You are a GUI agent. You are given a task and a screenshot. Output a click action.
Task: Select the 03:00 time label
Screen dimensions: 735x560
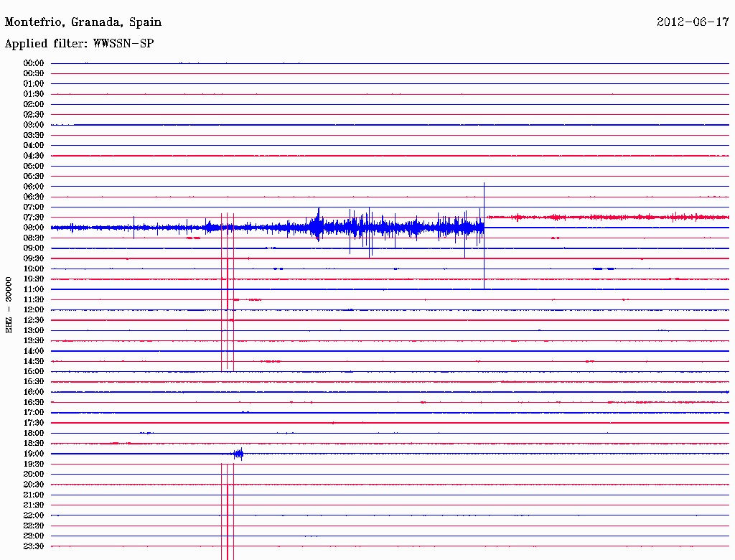(x=34, y=125)
